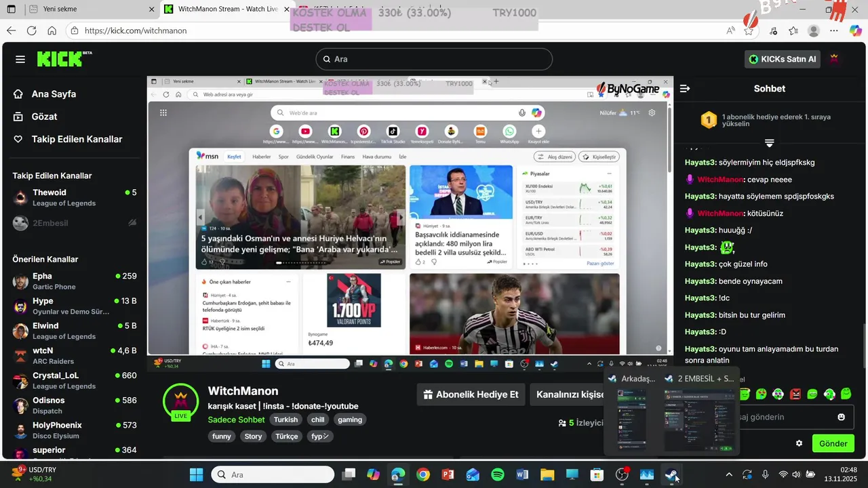Open PowerPoint from the taskbar
The height and width of the screenshot is (488, 868).
pos(448,474)
